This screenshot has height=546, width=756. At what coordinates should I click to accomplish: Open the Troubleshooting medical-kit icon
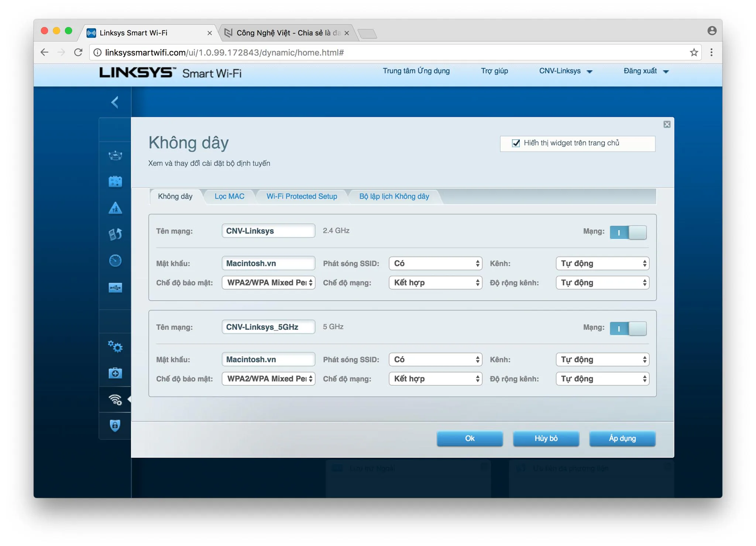[x=115, y=373]
